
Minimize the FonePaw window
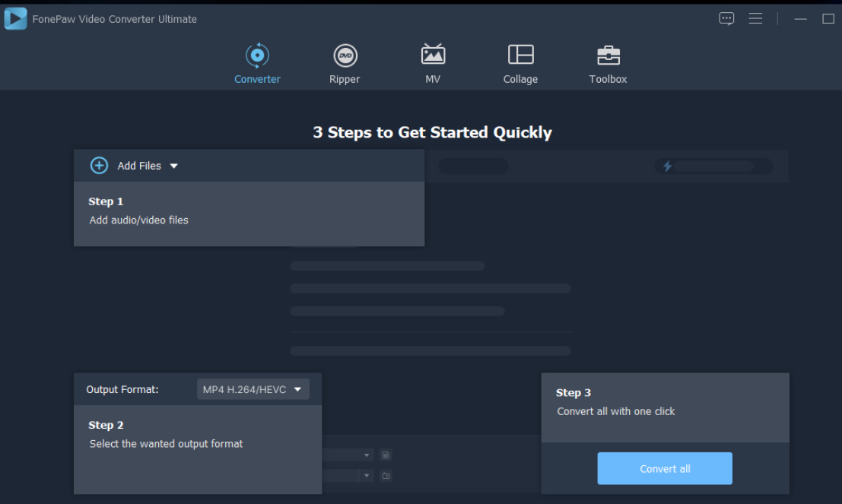801,19
